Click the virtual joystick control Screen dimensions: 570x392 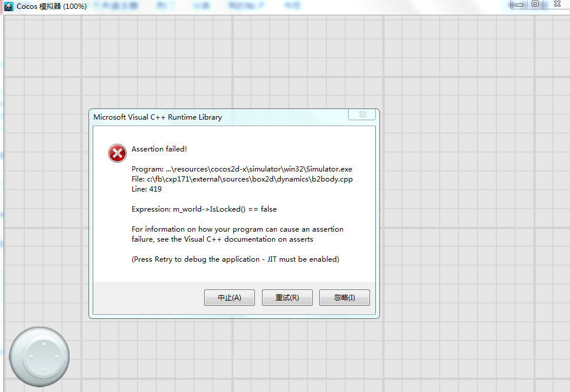(40, 357)
